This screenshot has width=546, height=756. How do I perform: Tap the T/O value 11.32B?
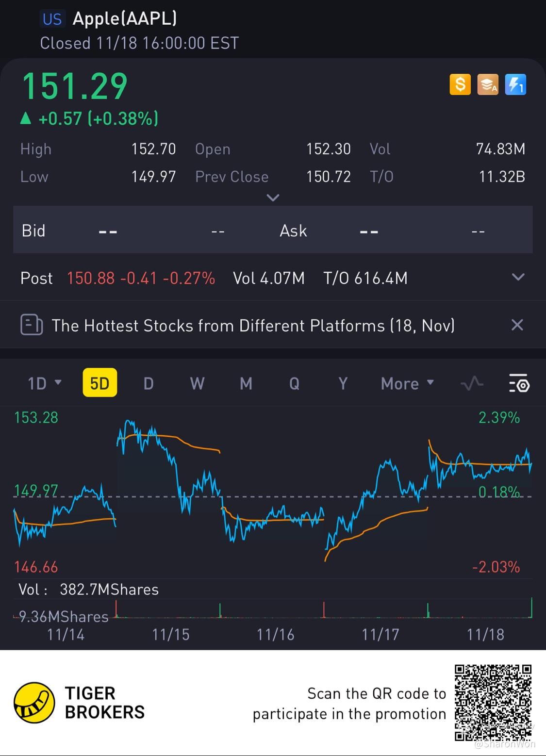pyautogui.click(x=502, y=177)
